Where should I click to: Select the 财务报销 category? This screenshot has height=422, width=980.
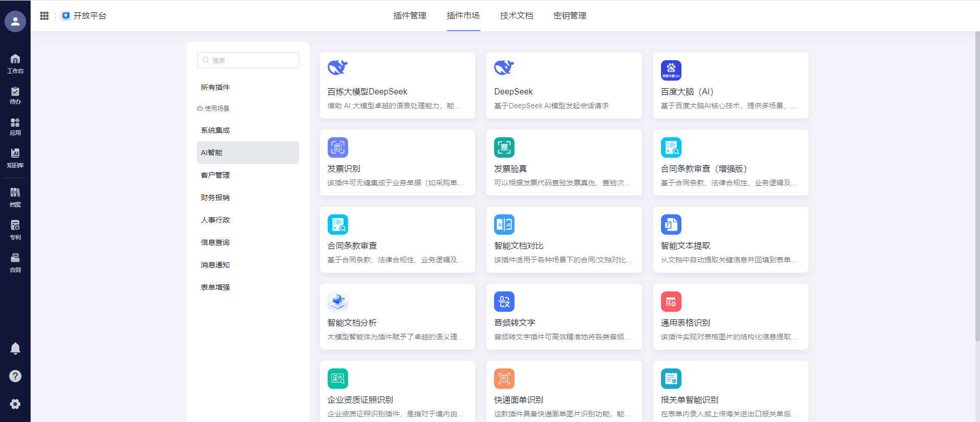point(215,197)
